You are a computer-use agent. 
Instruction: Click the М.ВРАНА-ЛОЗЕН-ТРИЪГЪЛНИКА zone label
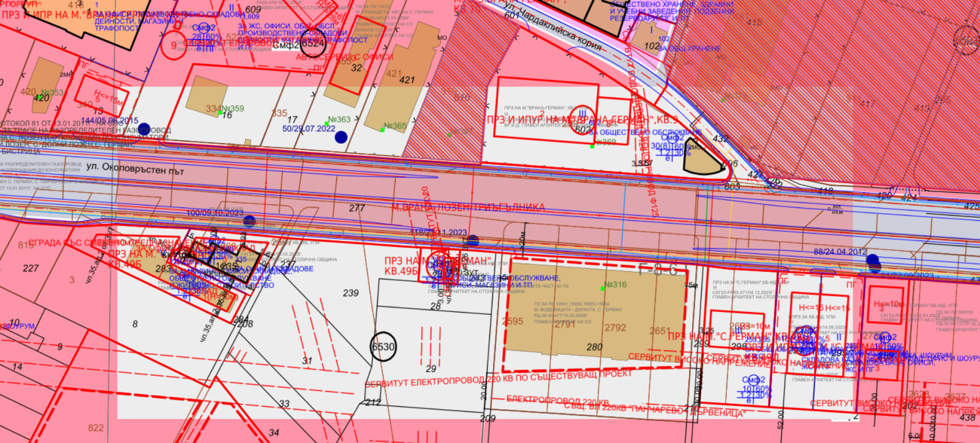(x=468, y=207)
